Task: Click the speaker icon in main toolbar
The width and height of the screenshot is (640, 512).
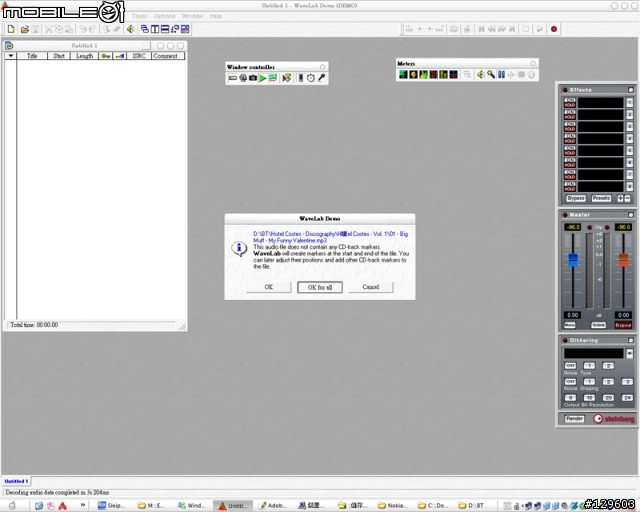Action: tap(131, 29)
